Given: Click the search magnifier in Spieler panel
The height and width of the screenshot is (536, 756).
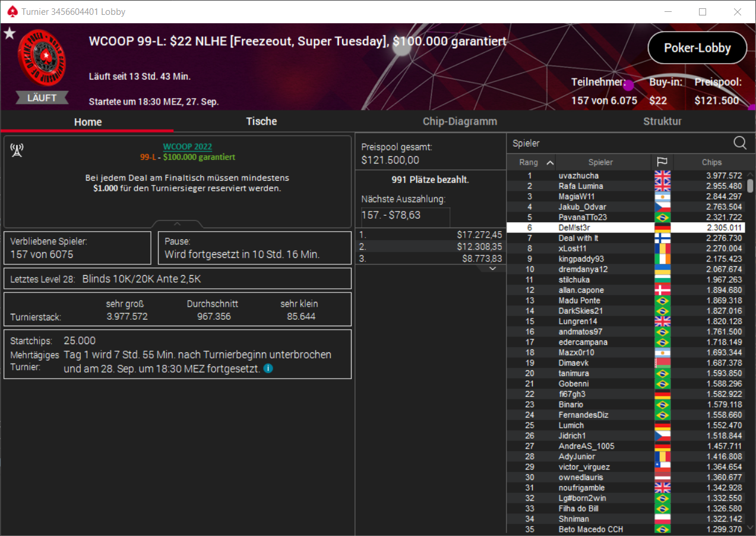Looking at the screenshot, I should [740, 143].
